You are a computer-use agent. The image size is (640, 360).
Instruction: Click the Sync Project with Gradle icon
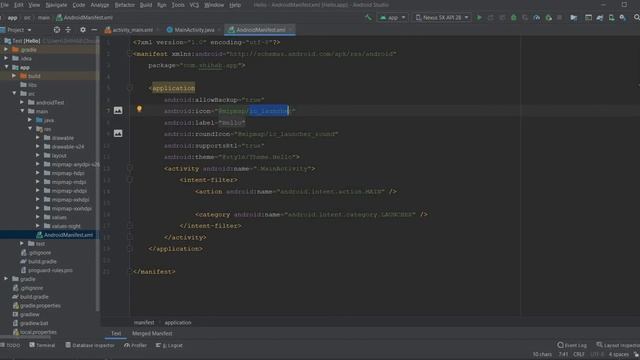(x=600, y=18)
